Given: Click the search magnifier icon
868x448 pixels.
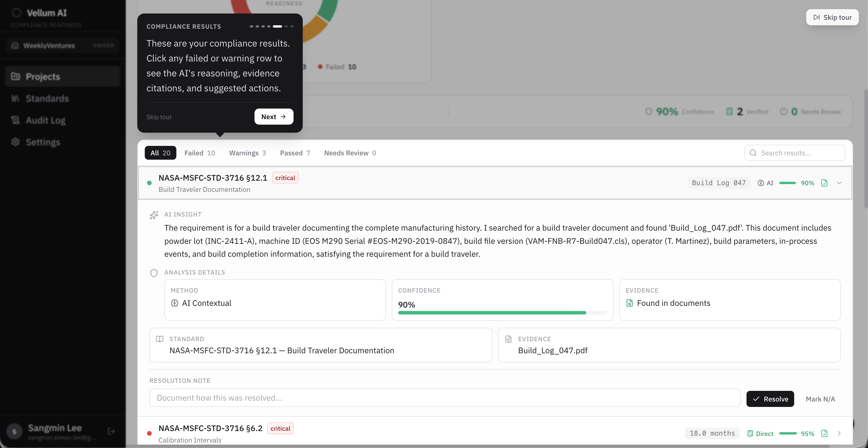Looking at the screenshot, I should (x=753, y=153).
